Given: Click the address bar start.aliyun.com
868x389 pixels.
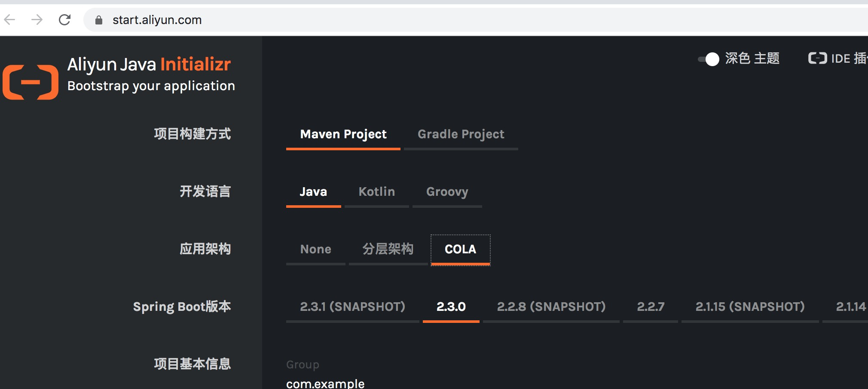Looking at the screenshot, I should [157, 20].
